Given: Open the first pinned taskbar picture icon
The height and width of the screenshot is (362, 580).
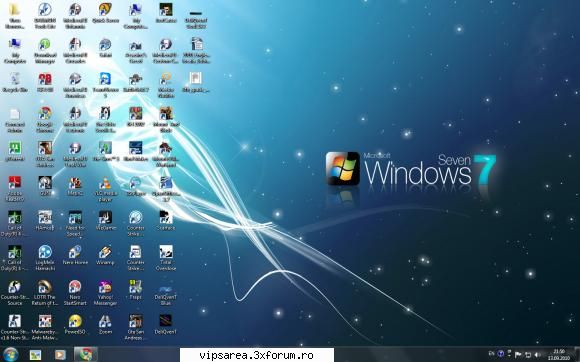Looking at the screenshot, I should point(36,355).
